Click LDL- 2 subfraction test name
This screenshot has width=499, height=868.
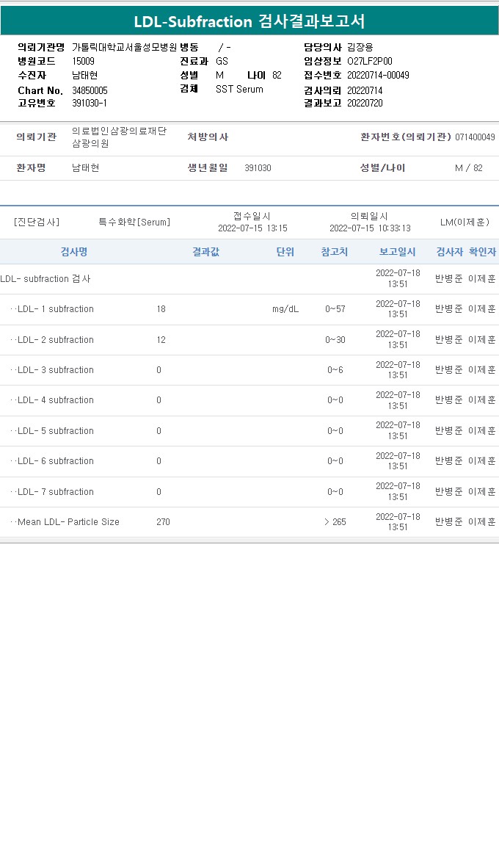point(56,340)
